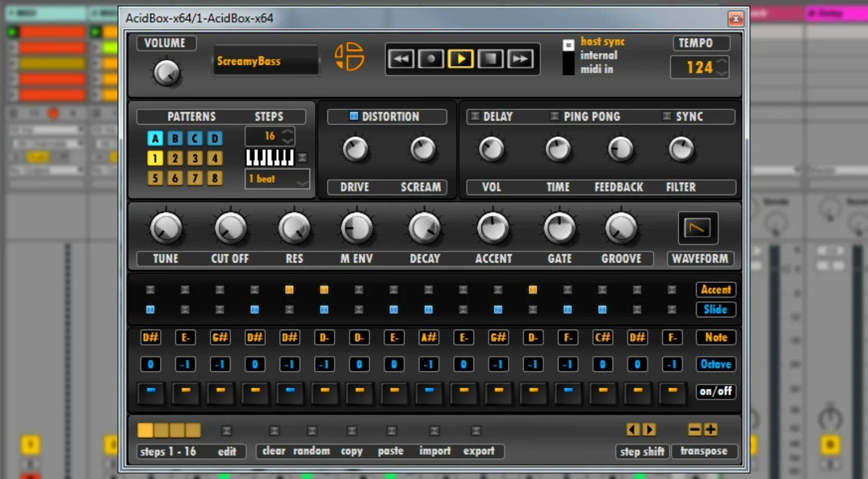Open the 1 beat dropdown

tap(277, 179)
